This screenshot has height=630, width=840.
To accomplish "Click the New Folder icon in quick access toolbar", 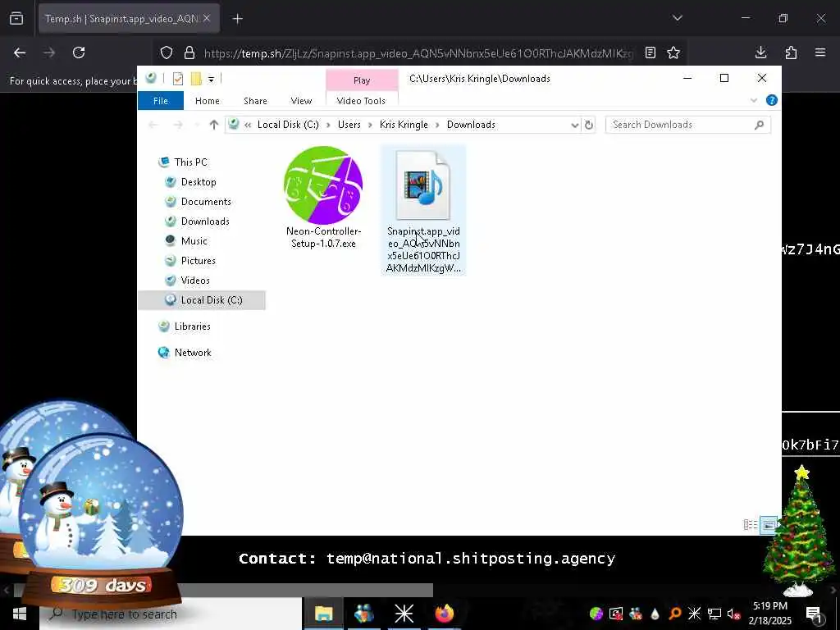I will [196, 79].
